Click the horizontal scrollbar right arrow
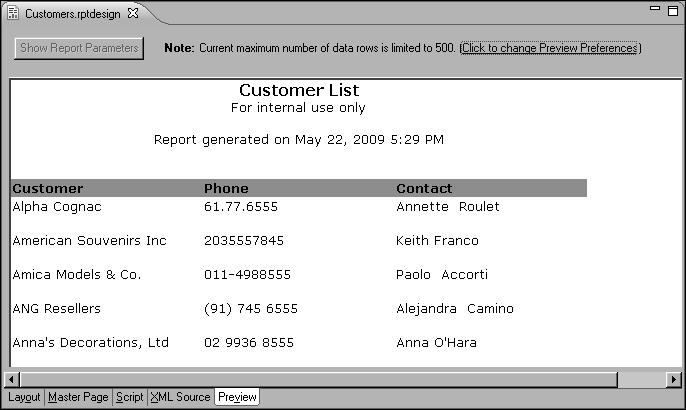The width and height of the screenshot is (686, 410). tap(674, 380)
